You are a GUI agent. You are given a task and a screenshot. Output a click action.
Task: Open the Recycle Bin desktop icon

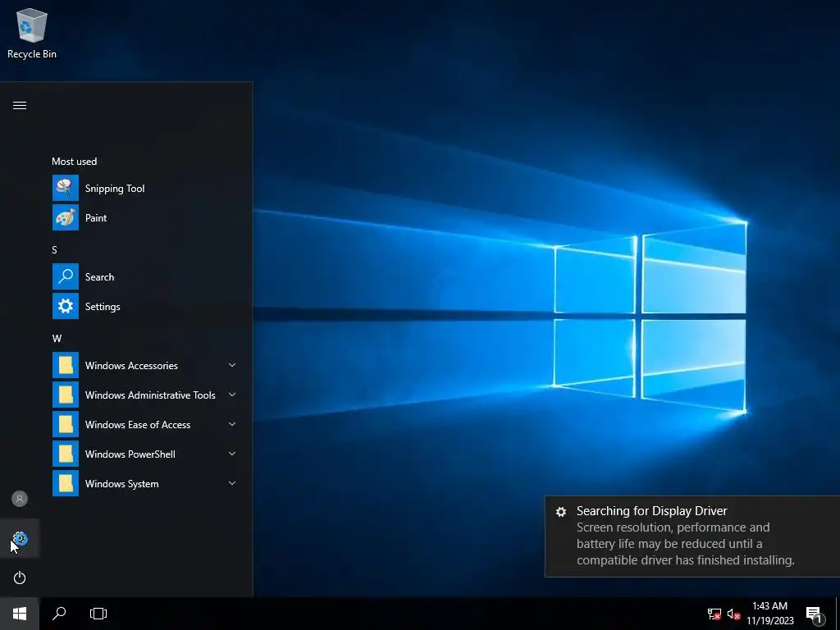pyautogui.click(x=32, y=33)
